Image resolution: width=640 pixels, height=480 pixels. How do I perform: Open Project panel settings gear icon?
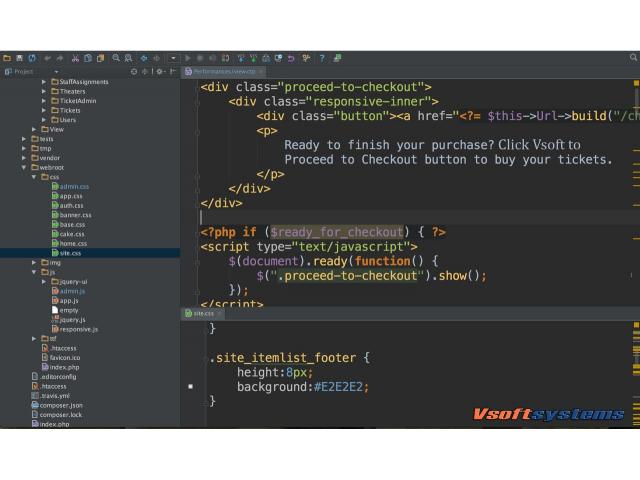point(158,71)
